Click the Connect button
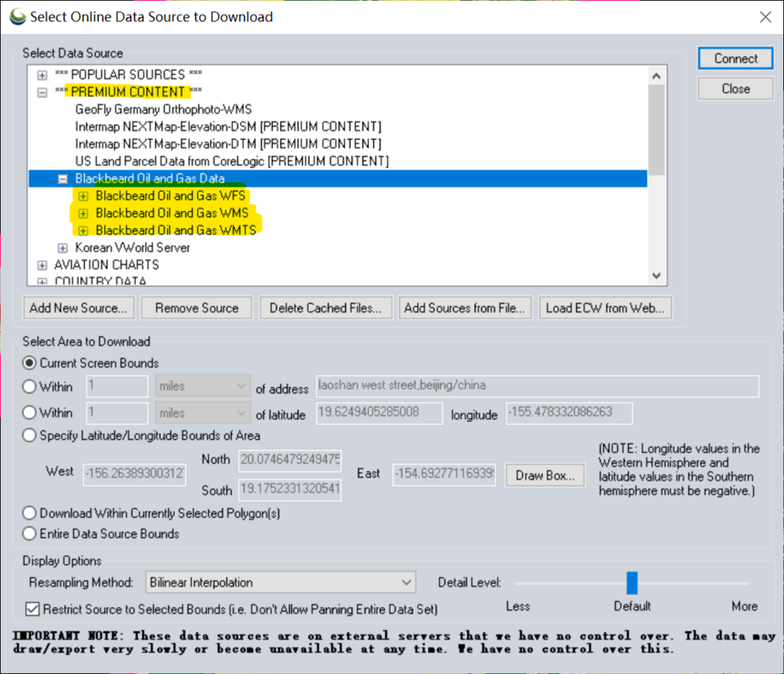The width and height of the screenshot is (784, 674). pyautogui.click(x=736, y=58)
